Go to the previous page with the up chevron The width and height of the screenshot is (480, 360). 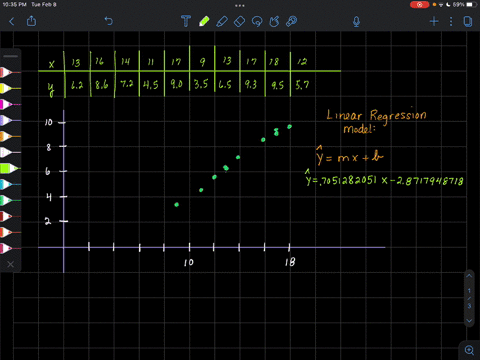coord(469,276)
